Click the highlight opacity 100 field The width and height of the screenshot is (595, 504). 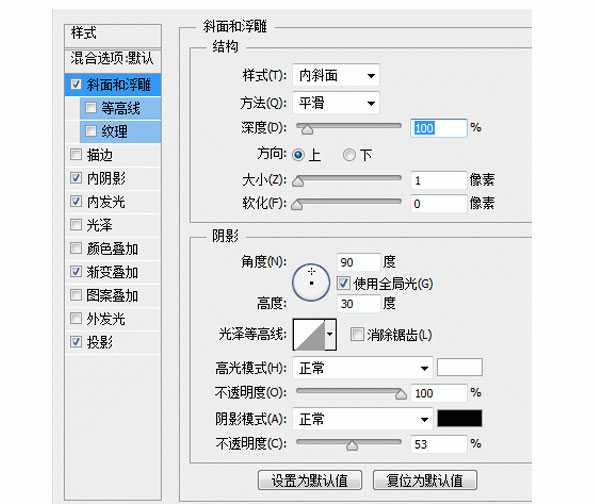[x=439, y=393]
